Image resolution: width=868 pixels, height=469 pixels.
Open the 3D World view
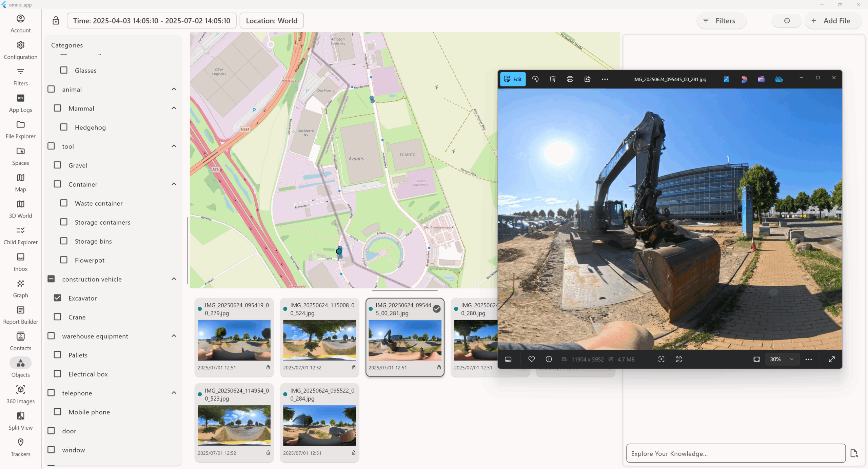point(21,209)
